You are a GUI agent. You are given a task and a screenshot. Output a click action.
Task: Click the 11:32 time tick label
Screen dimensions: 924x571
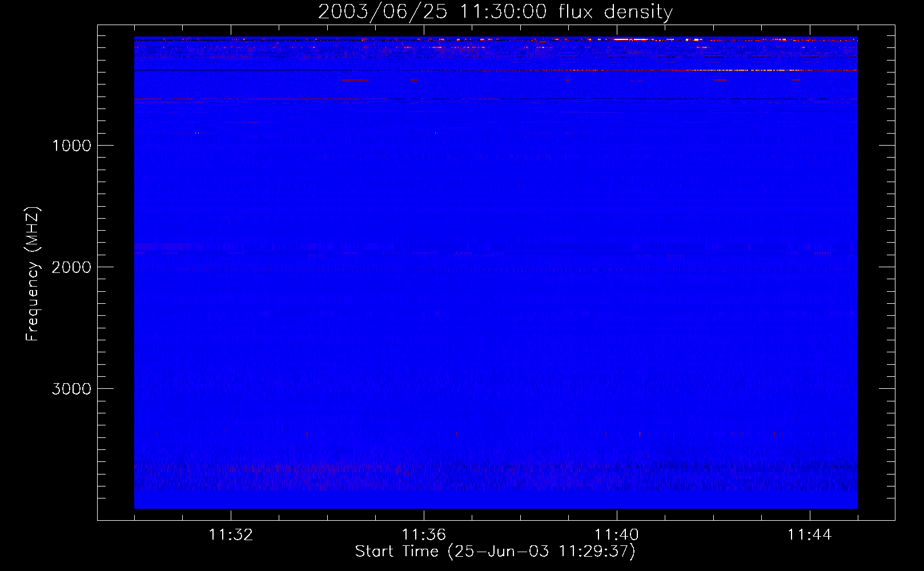[x=231, y=535]
